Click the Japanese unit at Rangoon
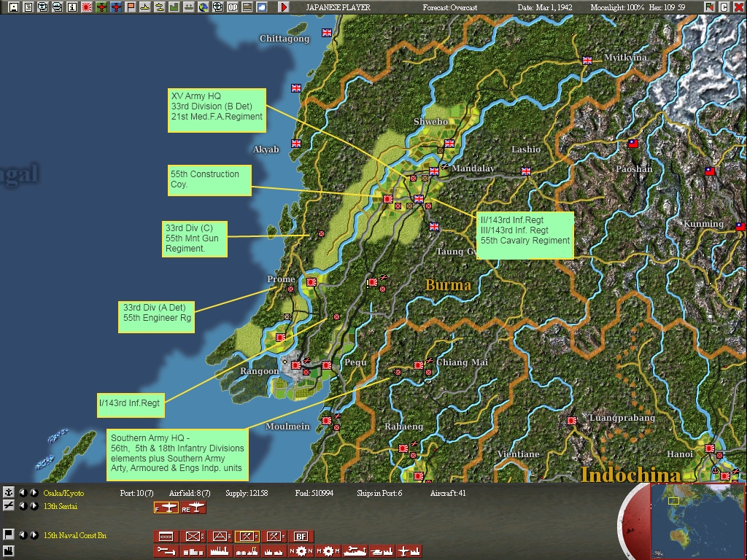Screen dimensions: 747x560 [296, 365]
